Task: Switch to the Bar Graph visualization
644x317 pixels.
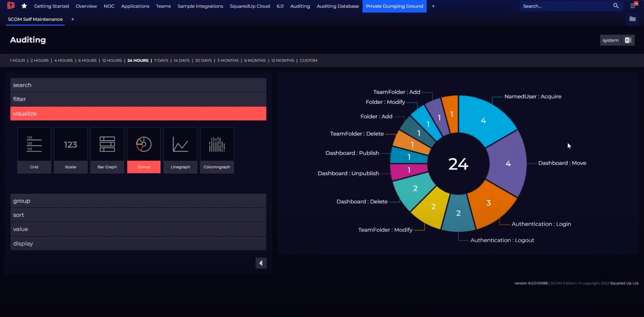Action: click(x=107, y=150)
